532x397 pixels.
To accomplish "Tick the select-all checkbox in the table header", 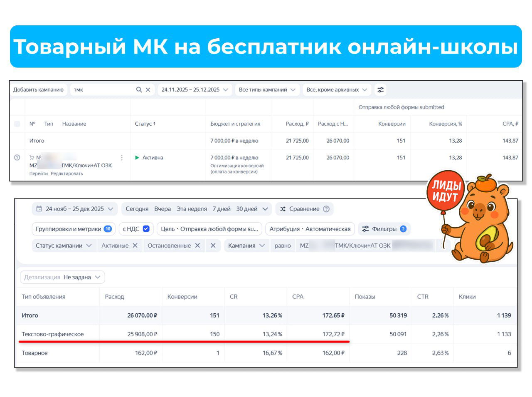I will (x=17, y=124).
